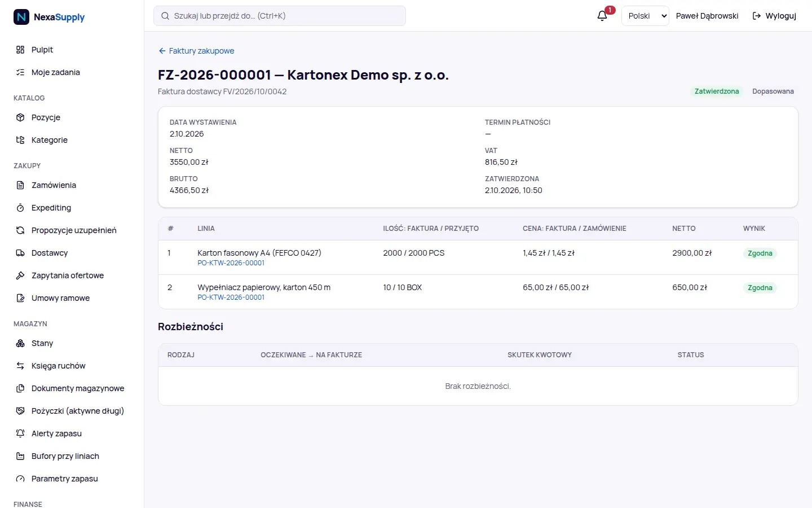Click the Księga ruchów arrows icon
This screenshot has width=812, height=508.
20,366
